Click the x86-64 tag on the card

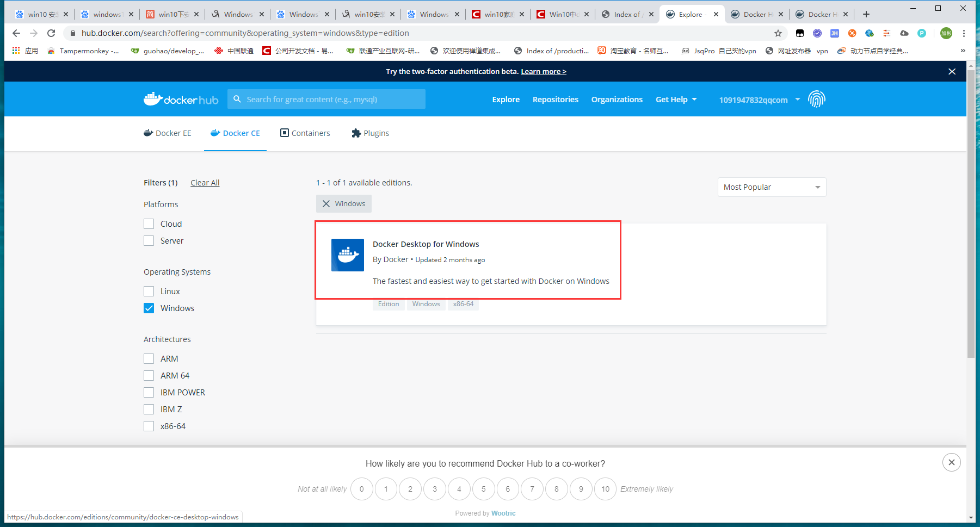coord(463,304)
